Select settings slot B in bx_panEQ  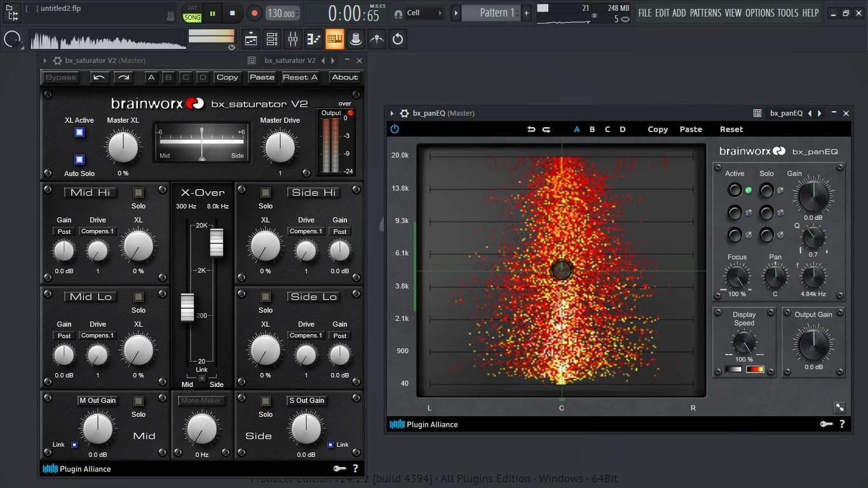click(x=592, y=129)
